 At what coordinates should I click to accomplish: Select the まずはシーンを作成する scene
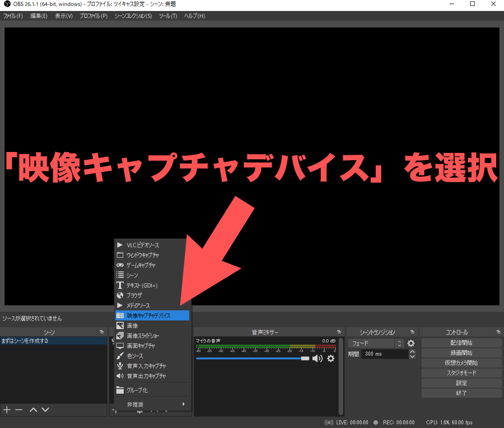tap(53, 341)
